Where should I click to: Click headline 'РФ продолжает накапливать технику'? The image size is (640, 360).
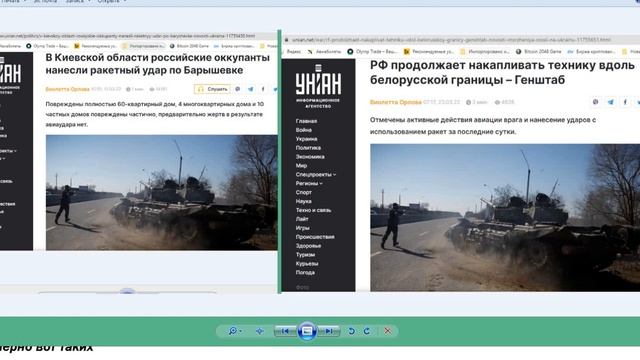click(x=502, y=73)
